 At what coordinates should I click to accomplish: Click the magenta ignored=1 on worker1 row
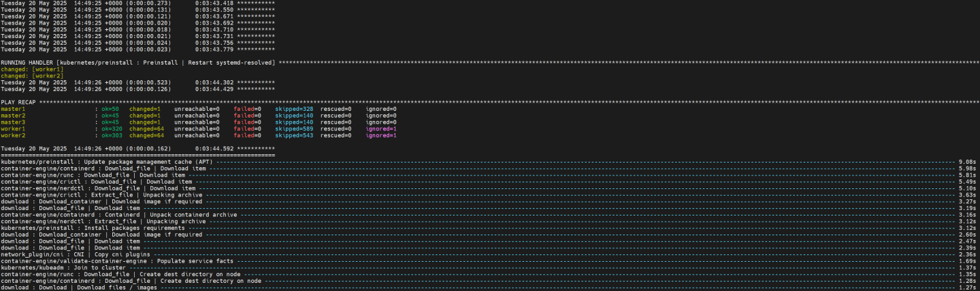pyautogui.click(x=381, y=129)
